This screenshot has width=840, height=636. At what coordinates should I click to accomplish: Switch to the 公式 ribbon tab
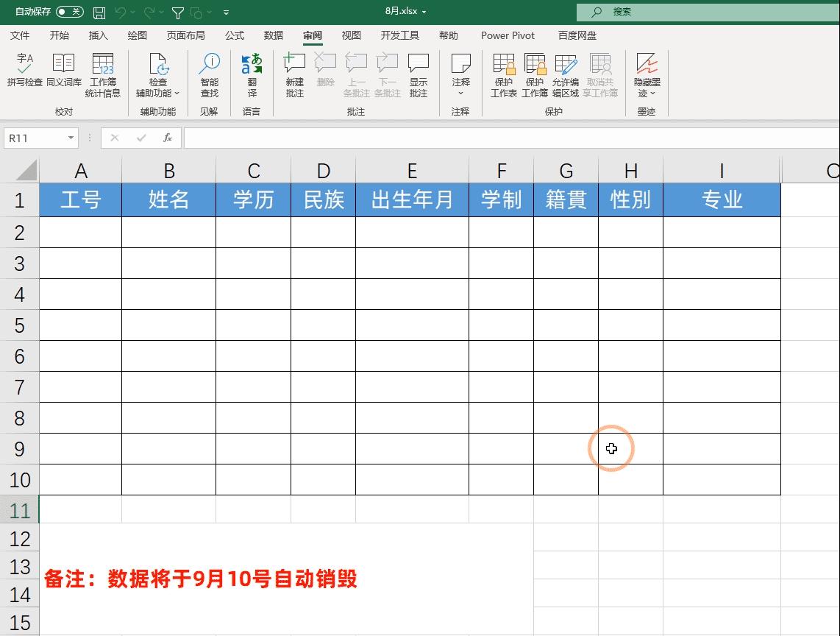pyautogui.click(x=234, y=35)
